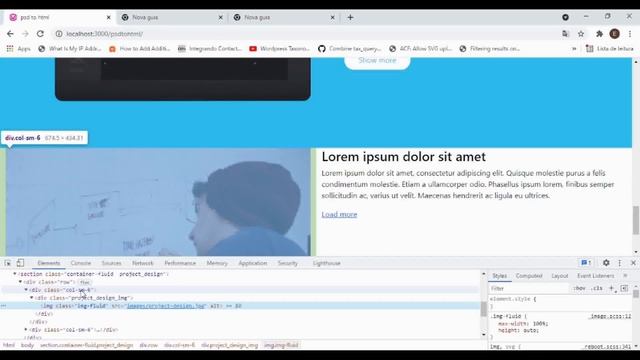Toggle the computed styles sidebar icon
Image resolution: width=640 pixels, height=360 pixels.
(624, 288)
